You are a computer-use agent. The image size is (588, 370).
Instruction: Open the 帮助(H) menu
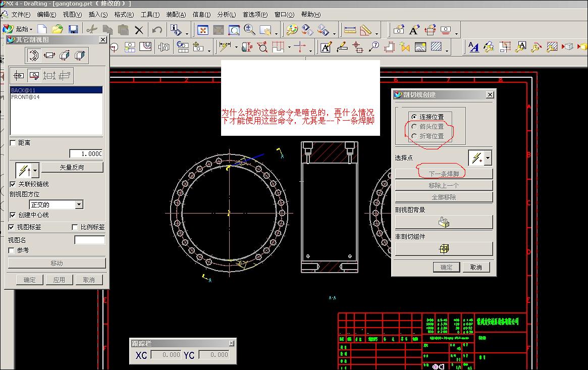(310, 15)
